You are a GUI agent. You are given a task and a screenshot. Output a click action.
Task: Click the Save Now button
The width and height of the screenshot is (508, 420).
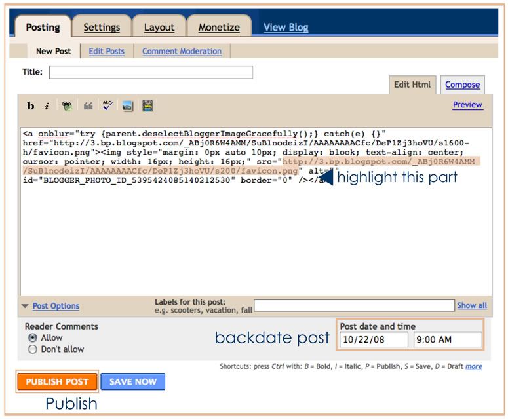(133, 382)
